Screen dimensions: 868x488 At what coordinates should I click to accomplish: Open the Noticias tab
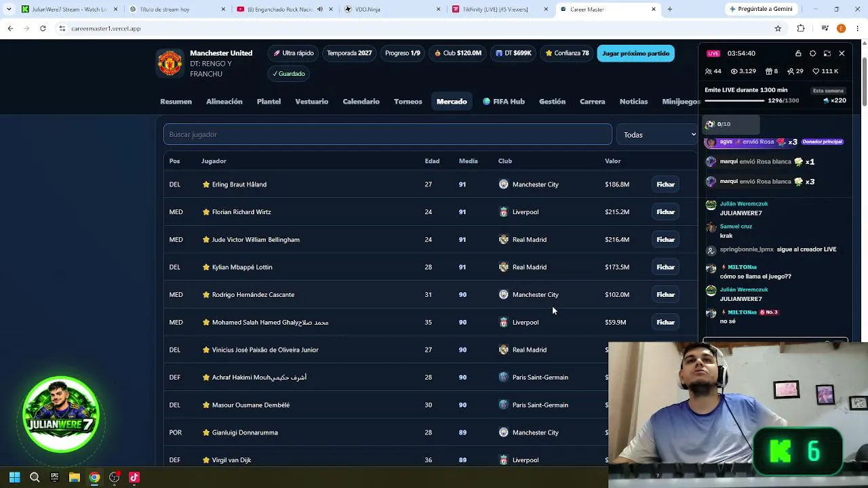pos(633,102)
